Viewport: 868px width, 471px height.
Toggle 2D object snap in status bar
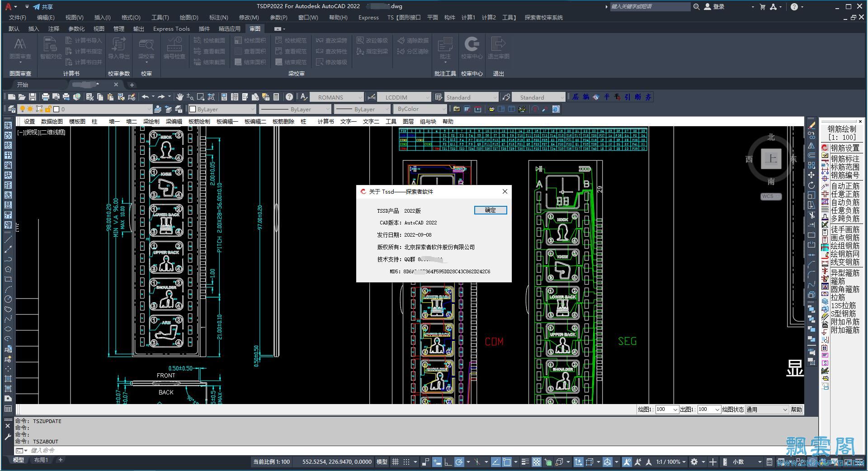point(507,462)
